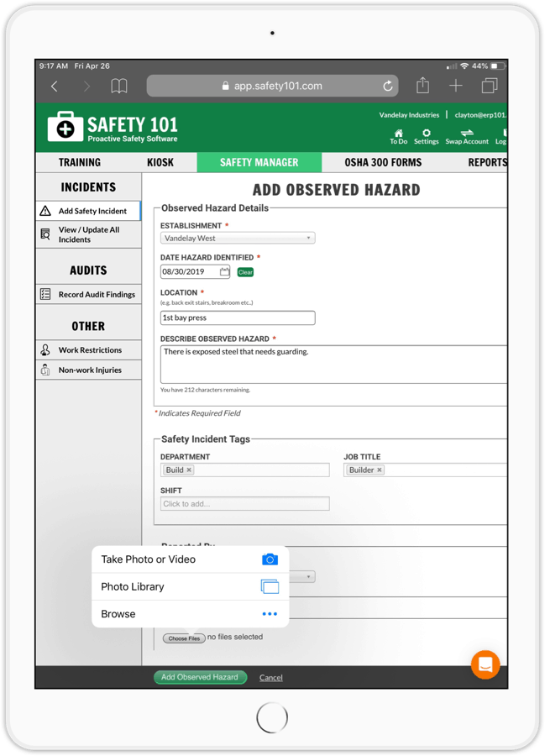545x756 pixels.
Task: Choose Take Photo or Video option
Action: pos(191,559)
